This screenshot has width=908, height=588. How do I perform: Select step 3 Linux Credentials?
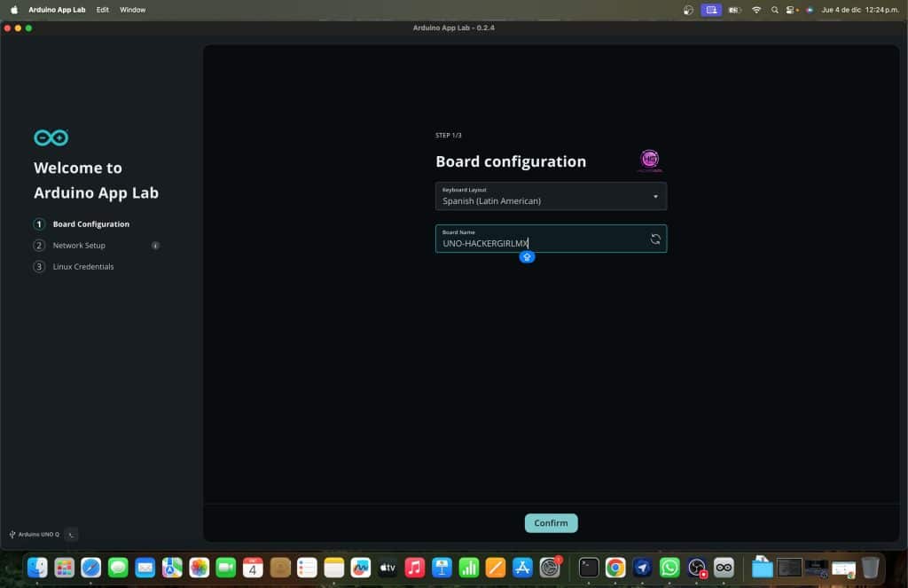point(74,266)
